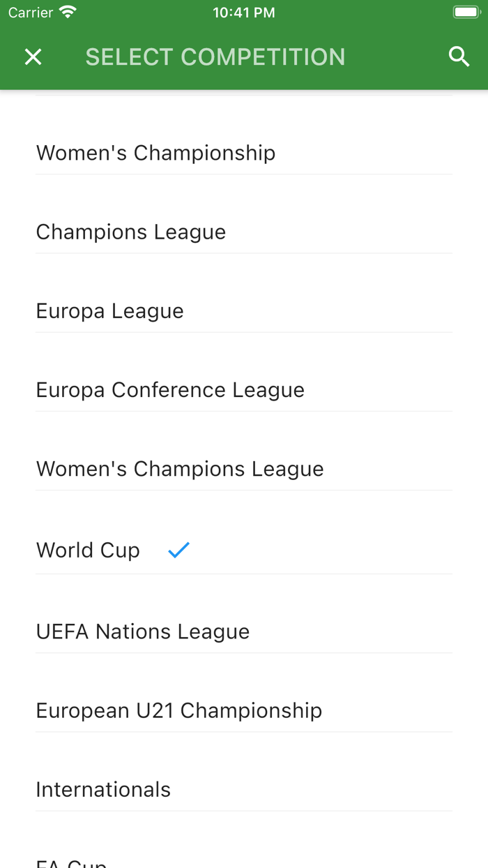This screenshot has height=868, width=488.
Task: Tap the Carrier label in status bar
Action: [x=31, y=13]
